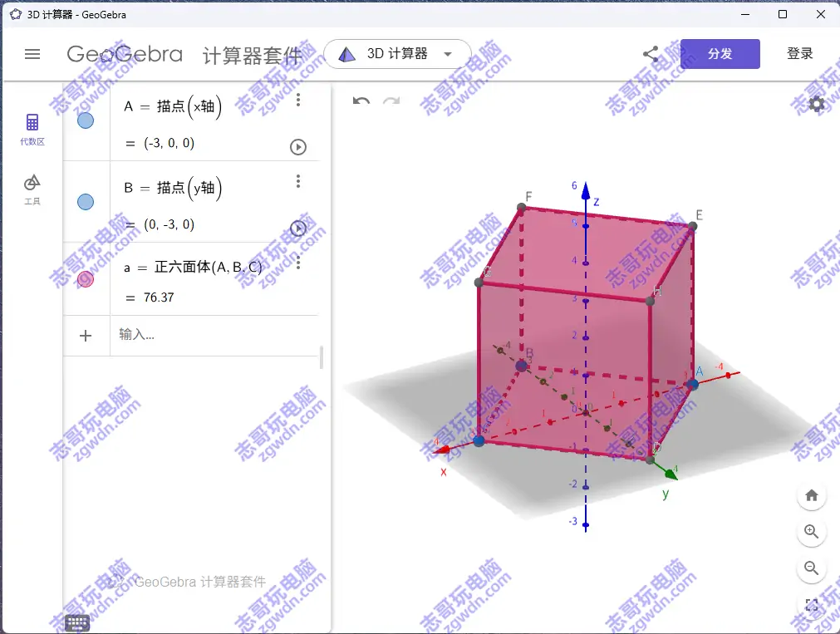Click the undo arrow
The image size is (840, 634).
click(360, 101)
